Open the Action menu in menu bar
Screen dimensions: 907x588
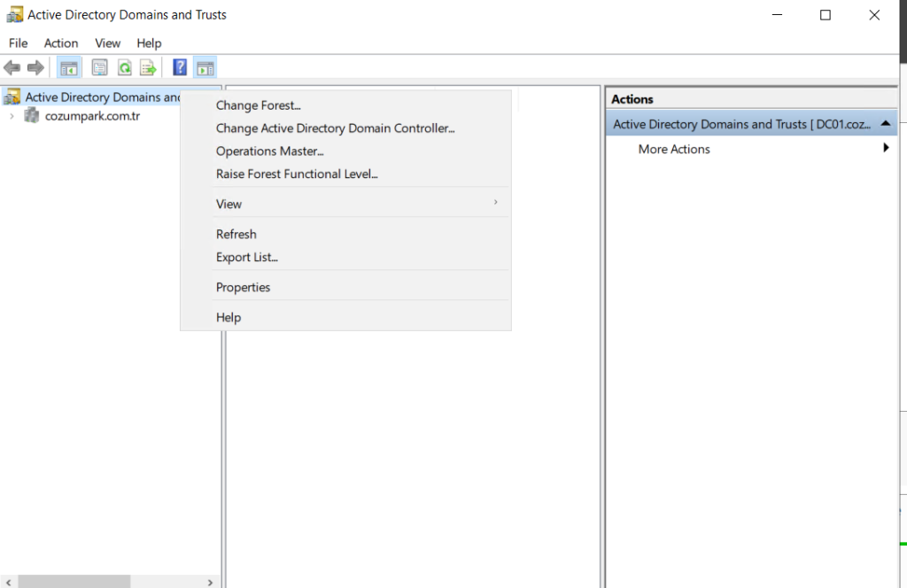pos(61,43)
